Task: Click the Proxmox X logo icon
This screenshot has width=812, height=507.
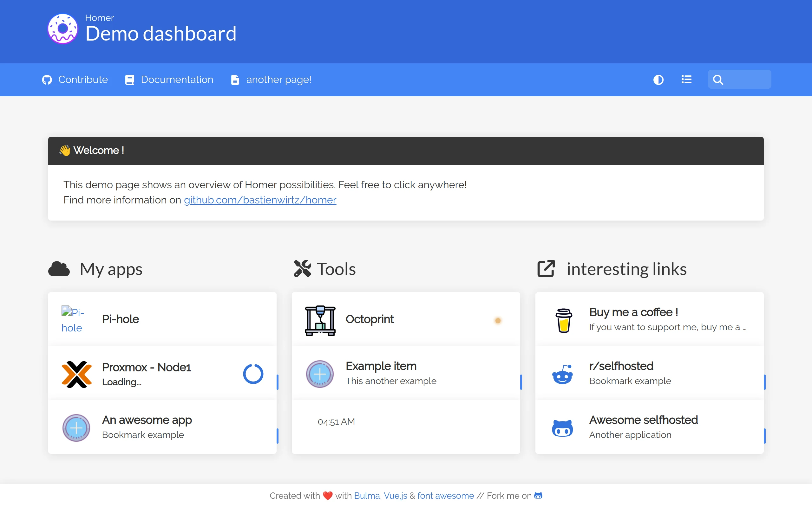Action: (77, 374)
